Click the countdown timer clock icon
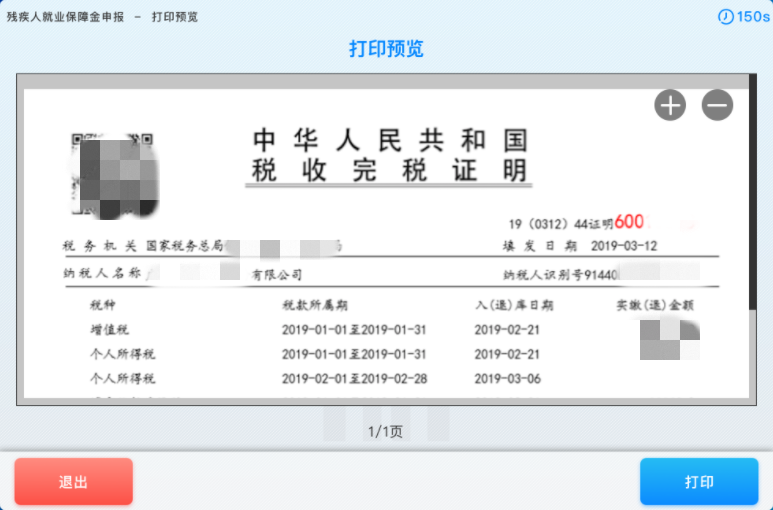The height and width of the screenshot is (510, 773). coord(726,17)
